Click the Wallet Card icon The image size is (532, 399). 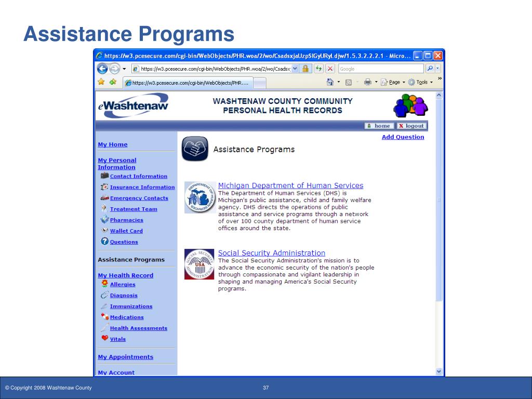click(x=104, y=230)
